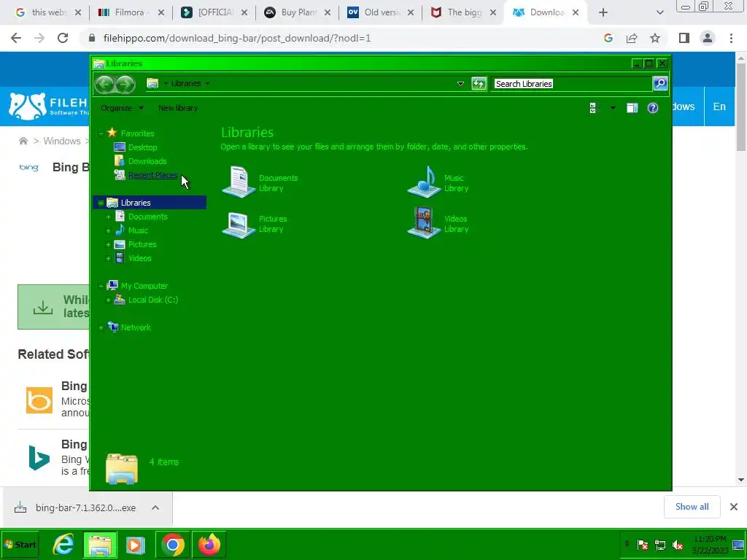The image size is (747, 560).
Task: Reload the Chrome page
Action: click(63, 38)
